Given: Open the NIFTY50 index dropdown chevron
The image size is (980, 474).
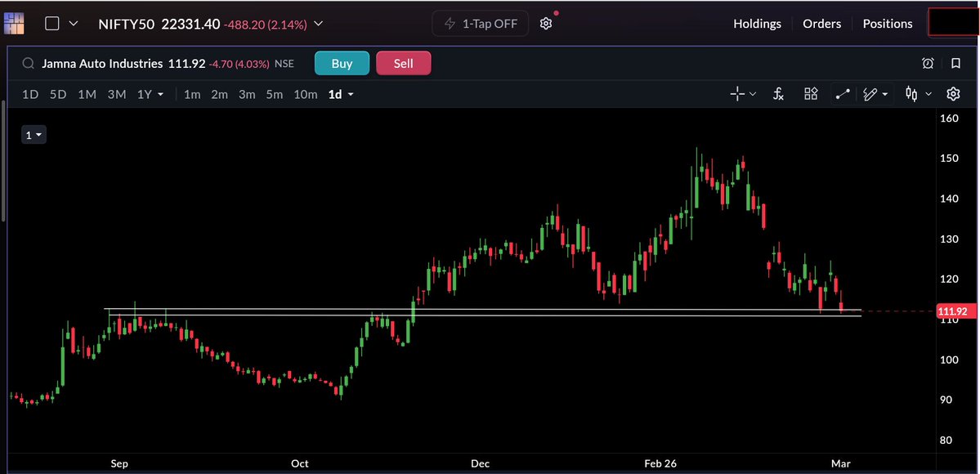Looking at the screenshot, I should (x=318, y=24).
